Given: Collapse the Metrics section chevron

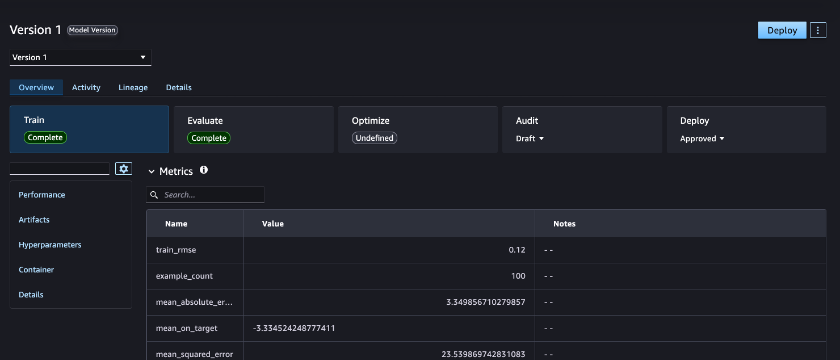Looking at the screenshot, I should click(x=152, y=171).
